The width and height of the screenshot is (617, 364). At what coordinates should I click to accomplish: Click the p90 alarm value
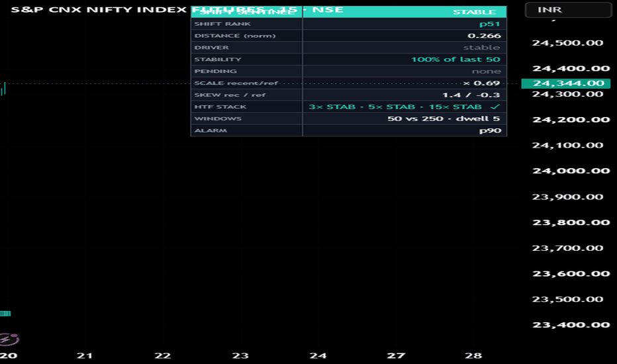(x=490, y=130)
